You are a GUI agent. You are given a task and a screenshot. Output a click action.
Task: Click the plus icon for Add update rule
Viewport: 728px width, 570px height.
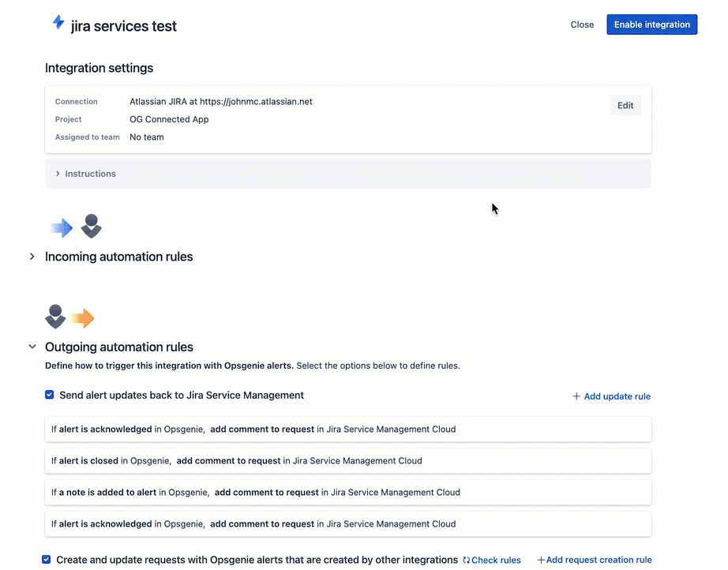click(x=576, y=396)
